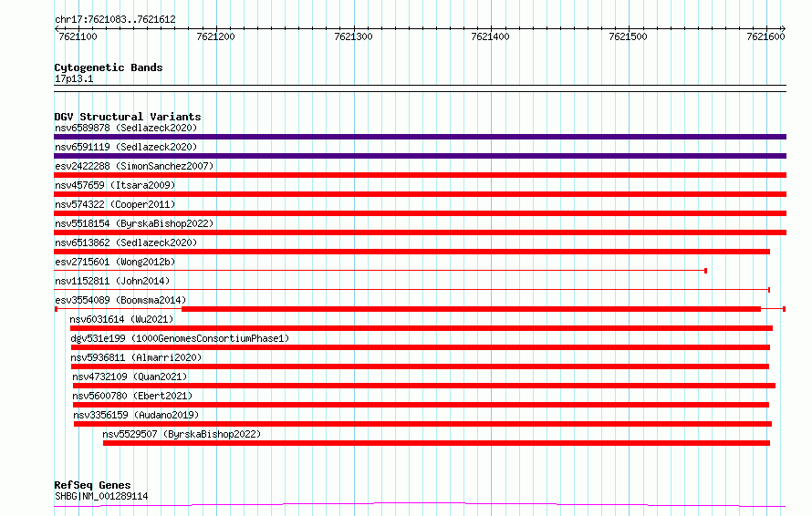
Task: Select the nsv1152811 (John2014) label
Action: point(112,281)
